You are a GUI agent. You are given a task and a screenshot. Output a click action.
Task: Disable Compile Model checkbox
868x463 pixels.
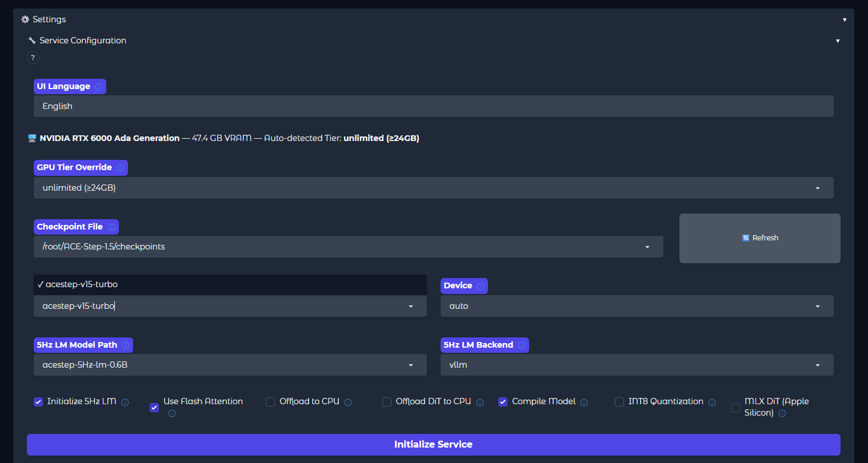click(503, 402)
